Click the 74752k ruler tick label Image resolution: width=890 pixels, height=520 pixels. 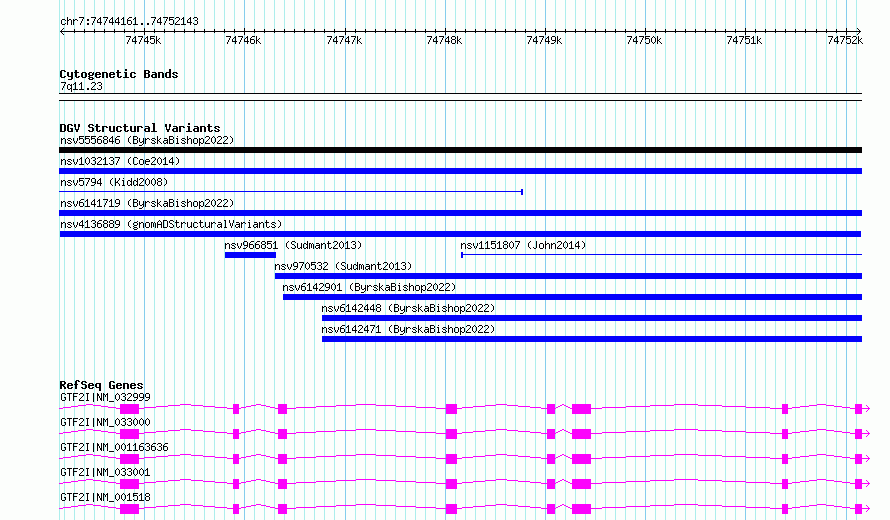(x=845, y=40)
